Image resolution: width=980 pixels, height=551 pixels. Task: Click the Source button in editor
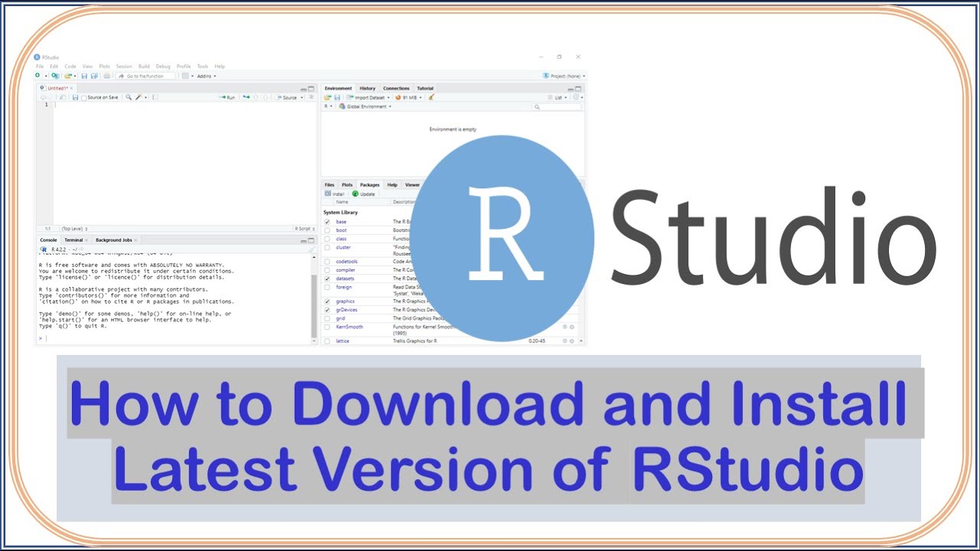287,97
